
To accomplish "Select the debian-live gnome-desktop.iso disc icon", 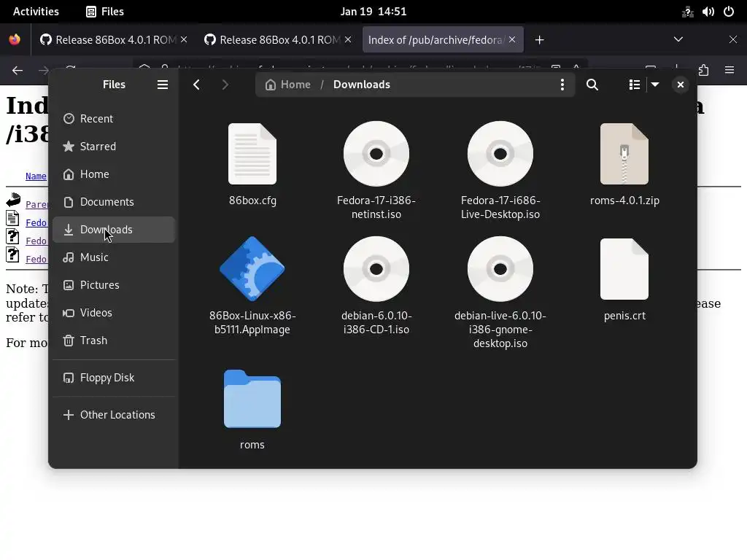I will coord(500,269).
